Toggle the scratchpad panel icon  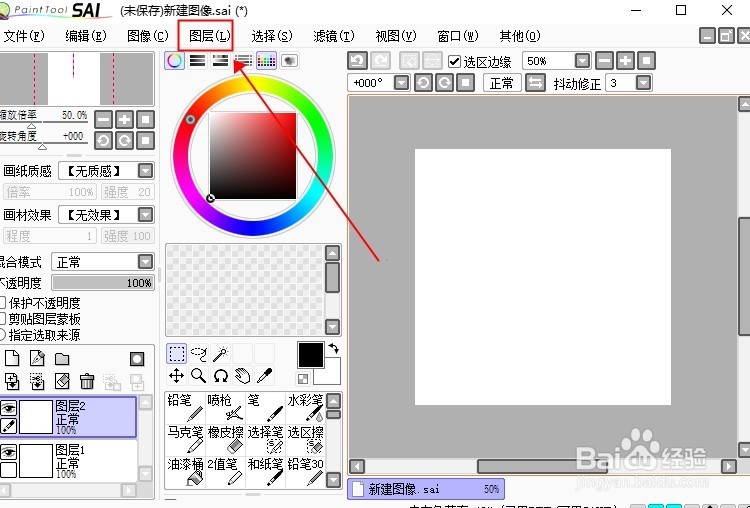[x=289, y=61]
